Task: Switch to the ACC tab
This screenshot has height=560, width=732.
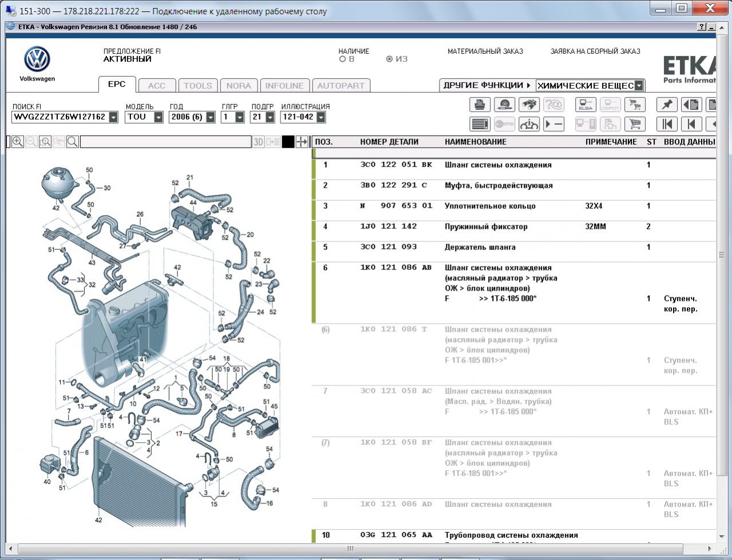Action: [156, 86]
